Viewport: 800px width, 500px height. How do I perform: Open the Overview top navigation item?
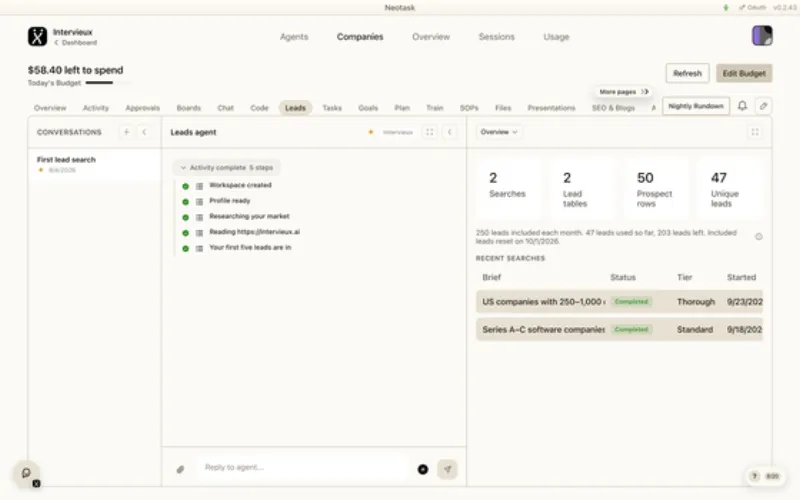tap(431, 37)
